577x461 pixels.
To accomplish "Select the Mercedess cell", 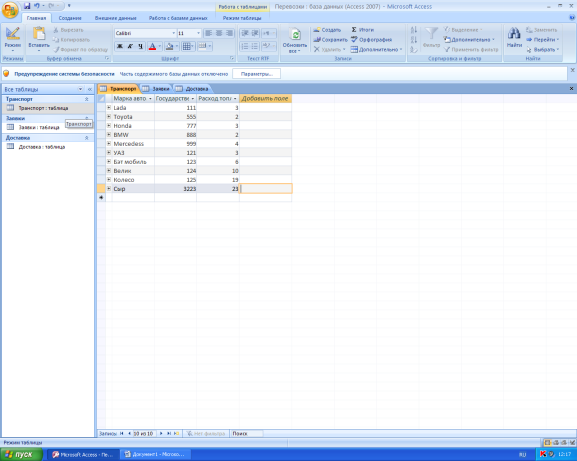I will (x=133, y=143).
